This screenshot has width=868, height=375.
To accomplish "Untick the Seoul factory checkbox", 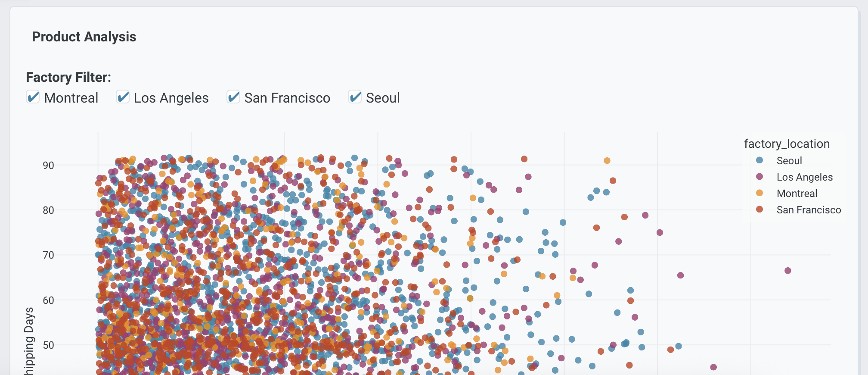I will (355, 97).
